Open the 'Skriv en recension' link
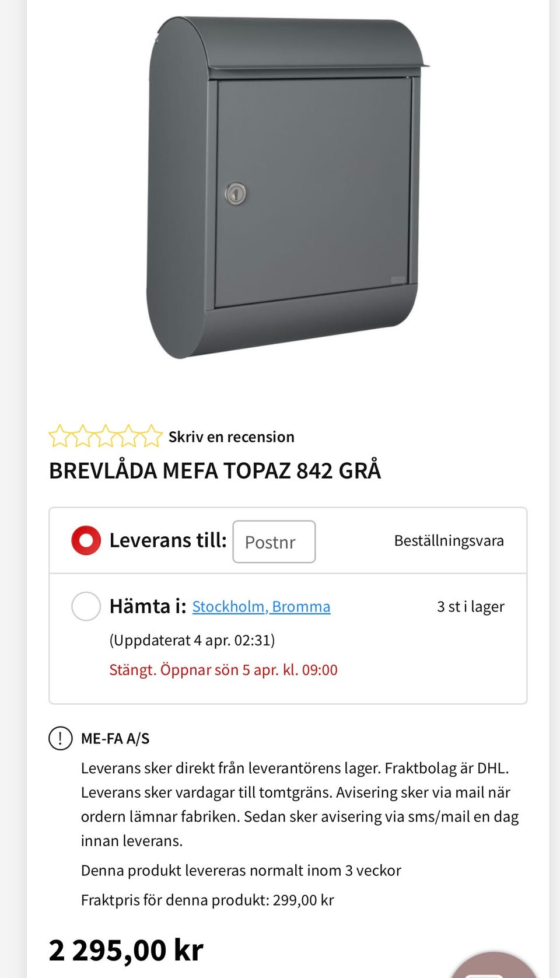 click(x=231, y=437)
